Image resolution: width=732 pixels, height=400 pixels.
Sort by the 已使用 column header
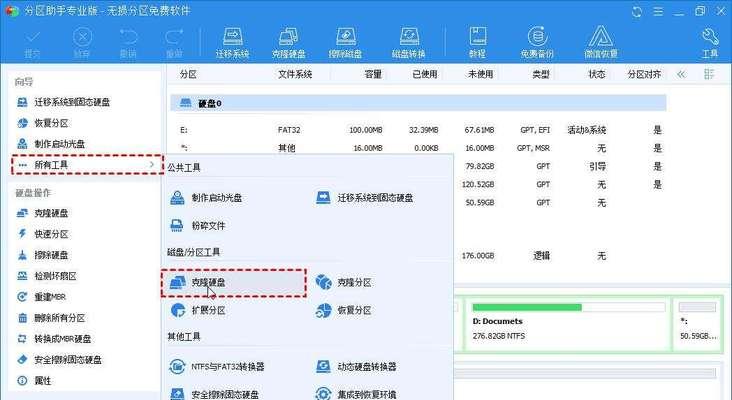(425, 74)
